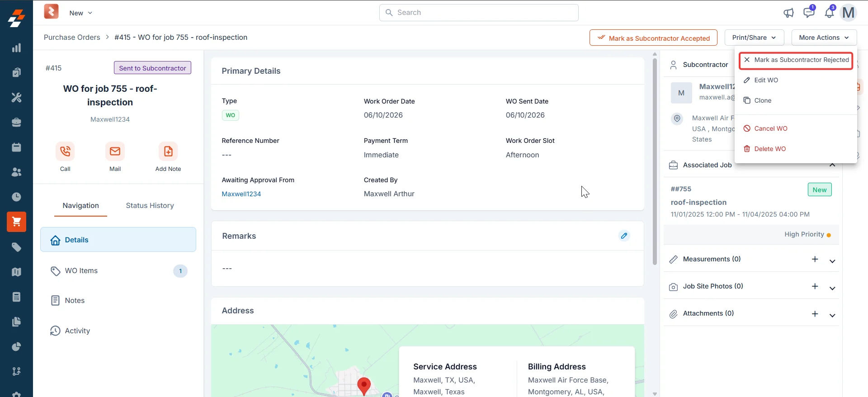Open Notes in navigation list
Image resolution: width=868 pixels, height=397 pixels.
(x=118, y=301)
